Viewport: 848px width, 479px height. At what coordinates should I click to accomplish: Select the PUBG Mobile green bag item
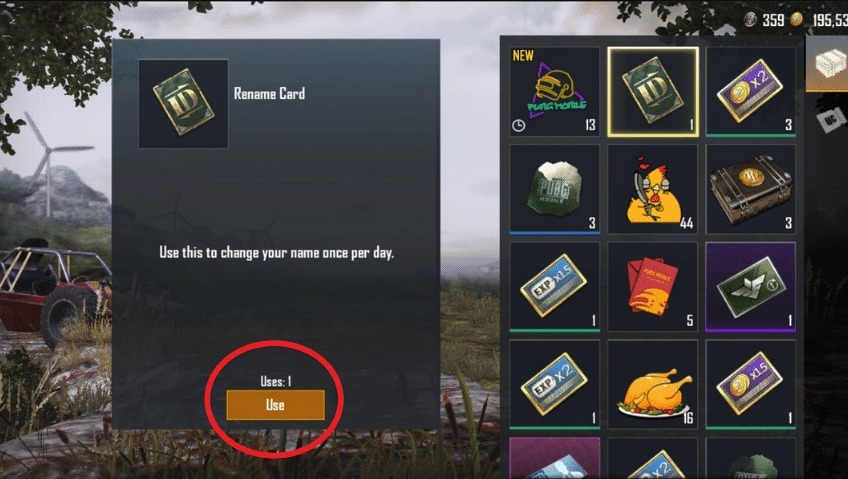(554, 189)
